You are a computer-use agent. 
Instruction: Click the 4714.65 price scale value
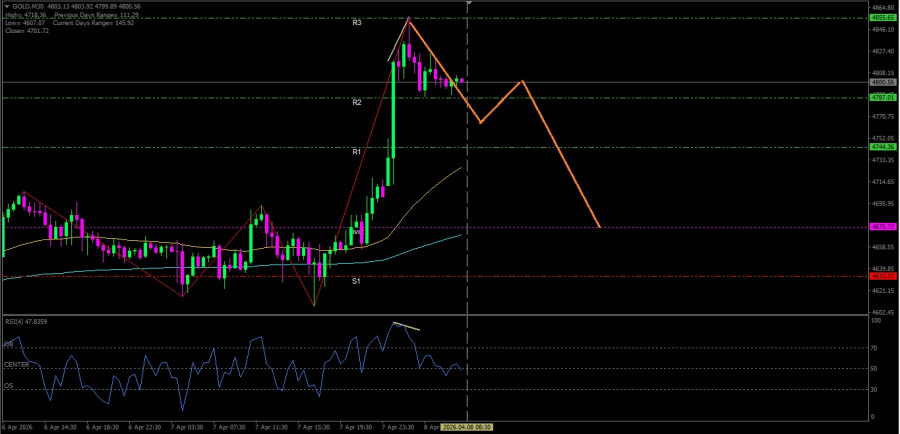882,182
